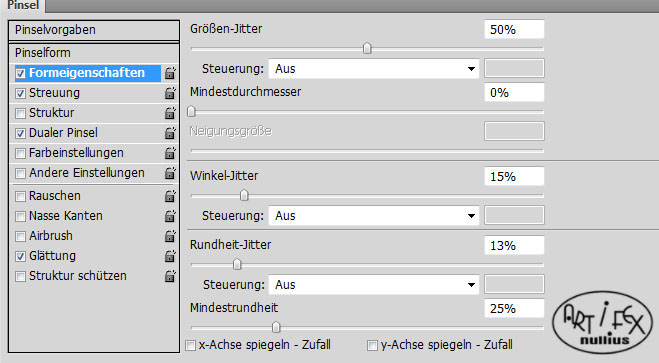
Task: Select the Andere Einstellungen entry
Action: [87, 173]
